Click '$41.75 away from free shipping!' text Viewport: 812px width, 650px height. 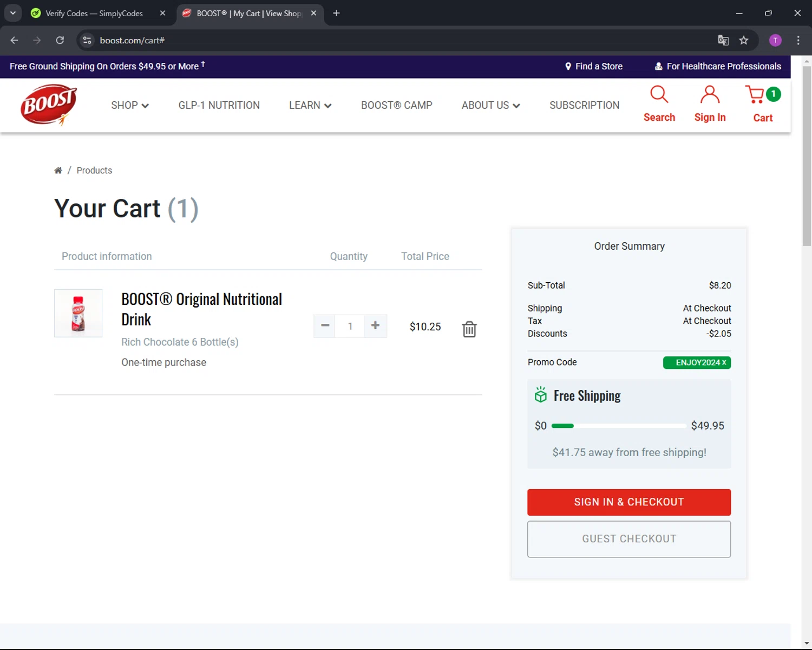pos(629,452)
